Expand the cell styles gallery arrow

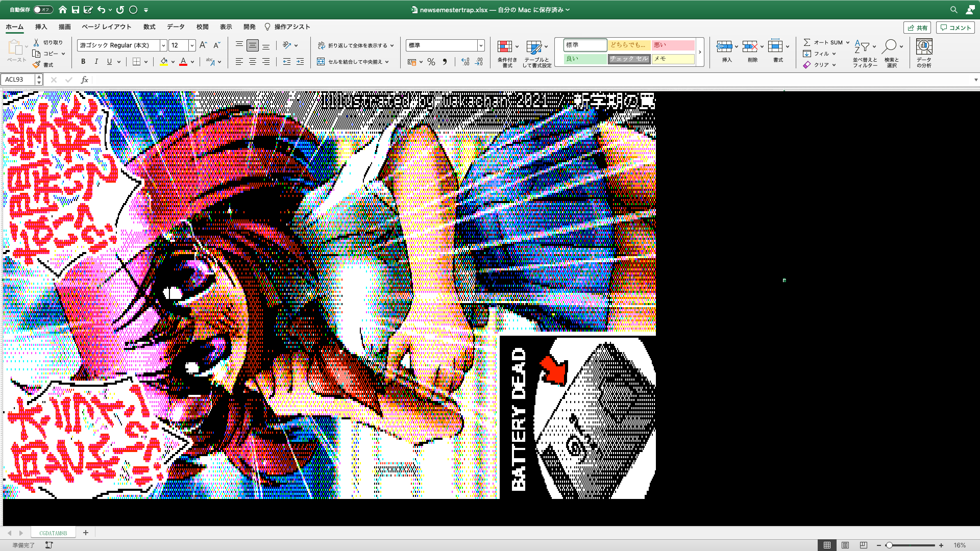tap(700, 52)
